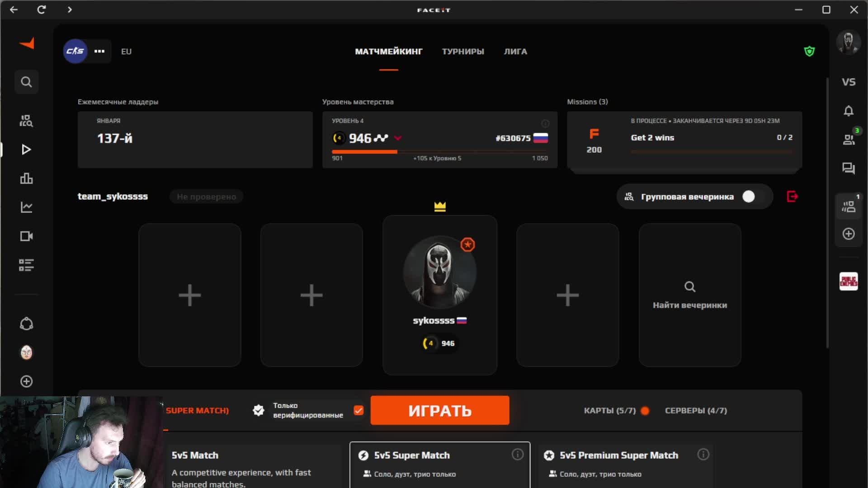
Task: Open the CS2 game selector logo
Action: click(75, 51)
